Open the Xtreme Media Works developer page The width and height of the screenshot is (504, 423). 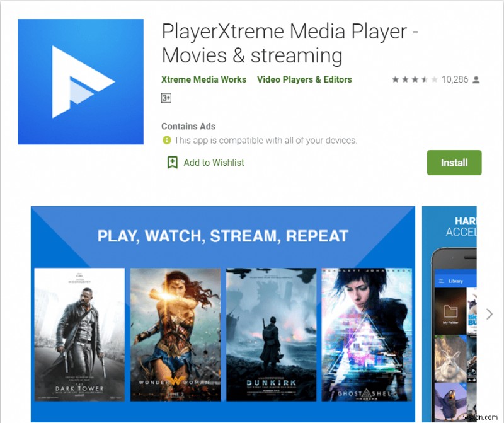pos(203,79)
